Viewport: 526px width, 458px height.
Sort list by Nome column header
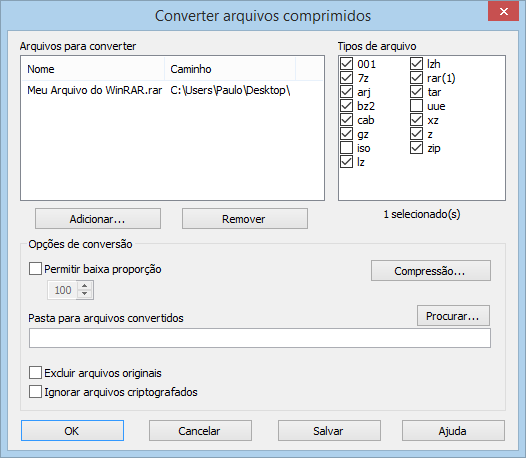93,69
